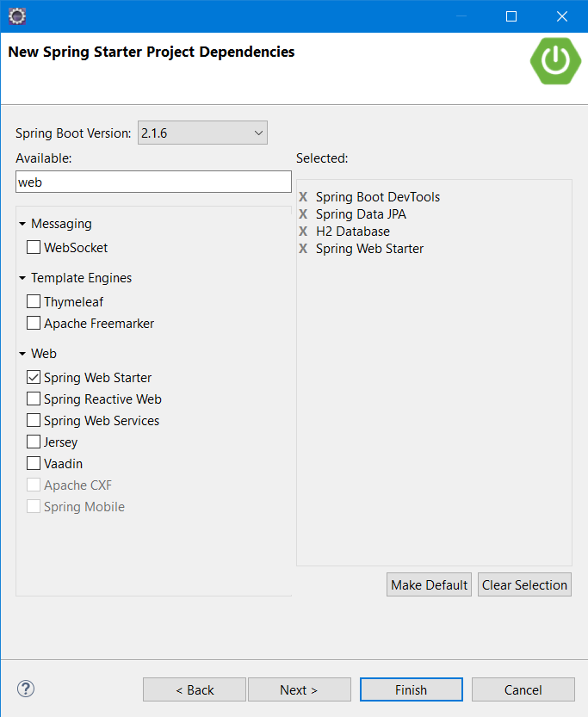Remove Spring Data JPA via its X

coord(303,214)
